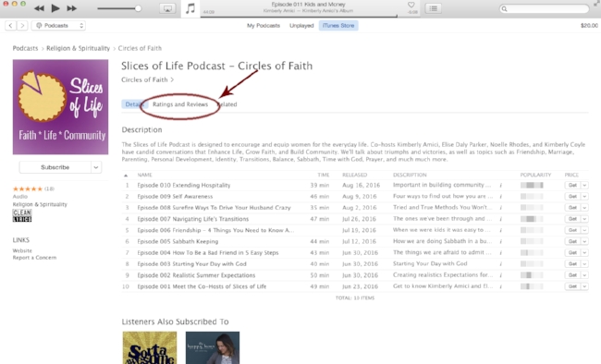Open the Circles of Faith author link
This screenshot has width=601, height=364.
(147, 79)
